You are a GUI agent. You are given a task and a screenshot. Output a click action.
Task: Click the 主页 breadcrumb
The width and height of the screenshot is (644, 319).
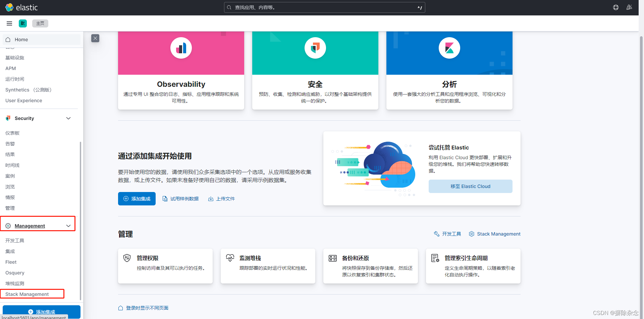(x=40, y=23)
